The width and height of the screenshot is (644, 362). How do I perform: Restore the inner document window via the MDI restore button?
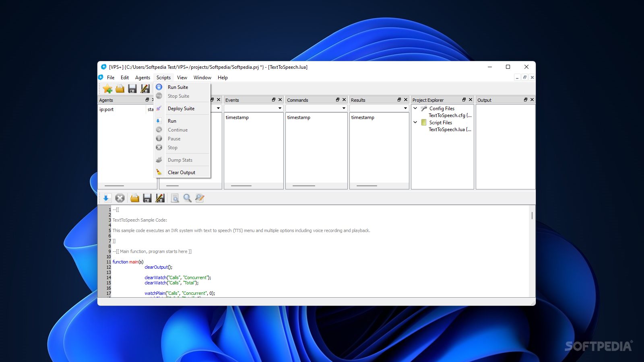tap(524, 77)
